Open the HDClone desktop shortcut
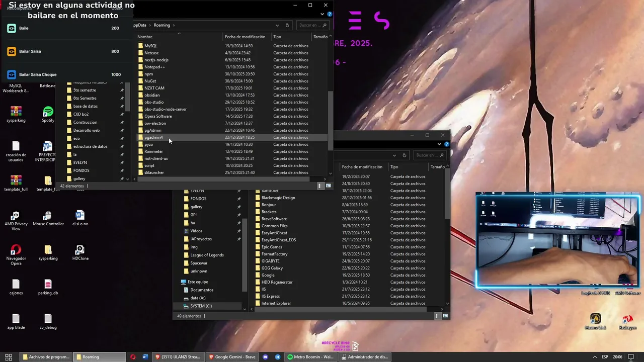644x362 pixels. (x=79, y=253)
